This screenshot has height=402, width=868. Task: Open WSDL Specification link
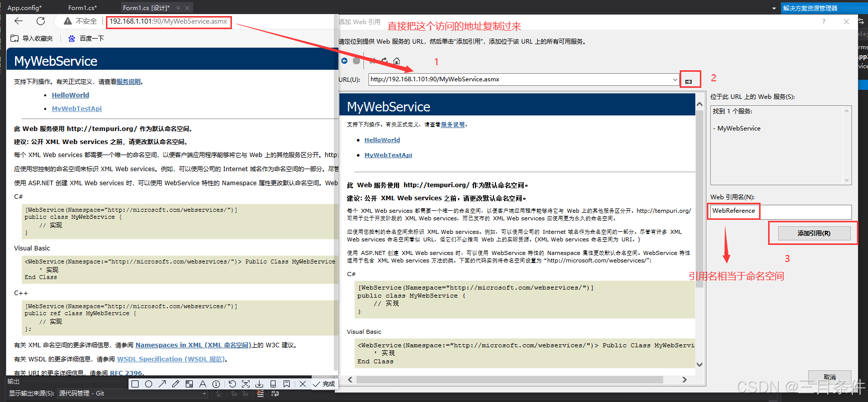(x=171, y=359)
